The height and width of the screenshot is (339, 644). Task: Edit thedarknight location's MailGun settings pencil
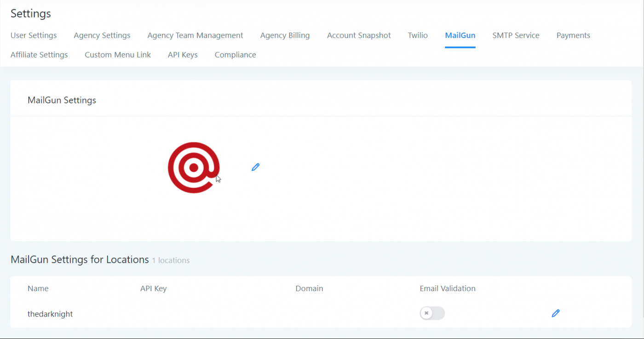coord(556,313)
